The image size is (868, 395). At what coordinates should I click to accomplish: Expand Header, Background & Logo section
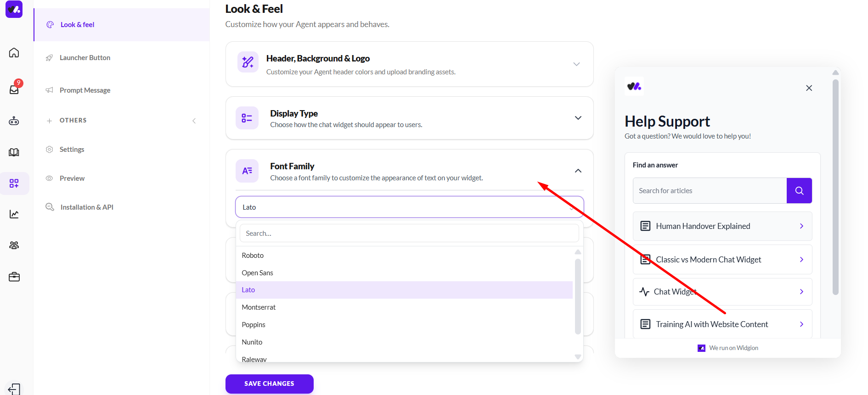[576, 64]
